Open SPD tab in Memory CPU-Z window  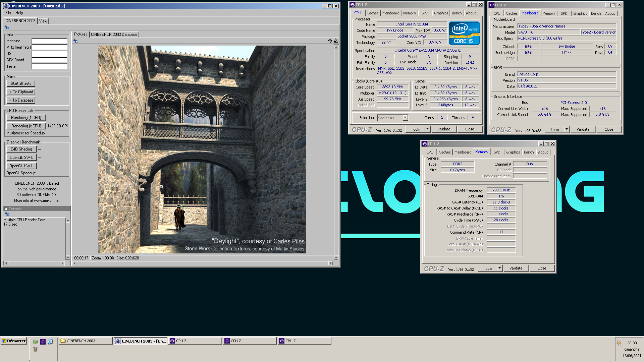pyautogui.click(x=497, y=152)
